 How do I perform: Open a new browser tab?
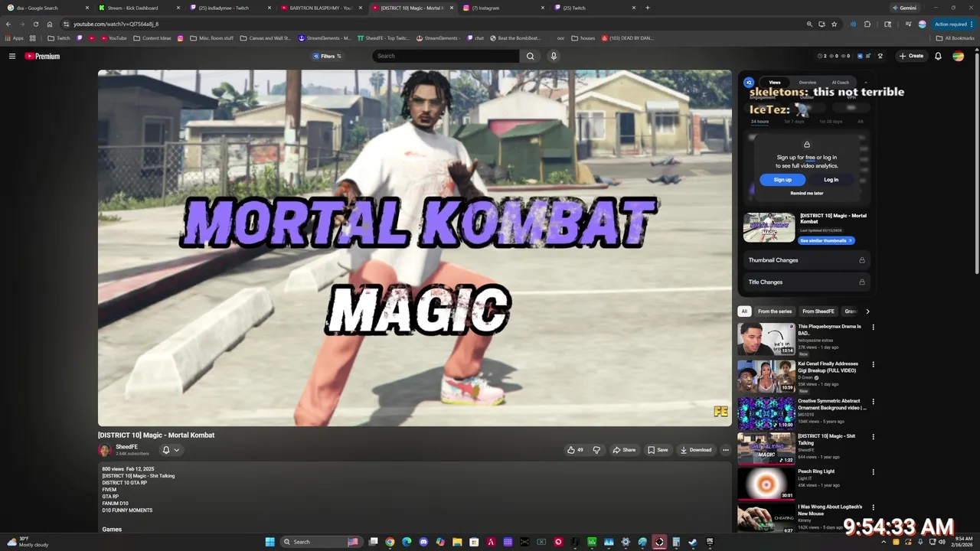pyautogui.click(x=648, y=8)
